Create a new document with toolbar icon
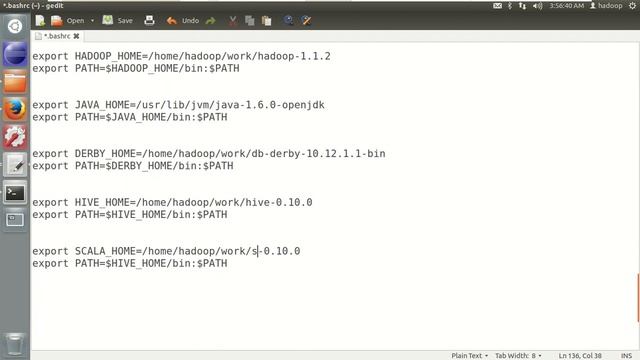640x360 pixels. pyautogui.click(x=40, y=20)
